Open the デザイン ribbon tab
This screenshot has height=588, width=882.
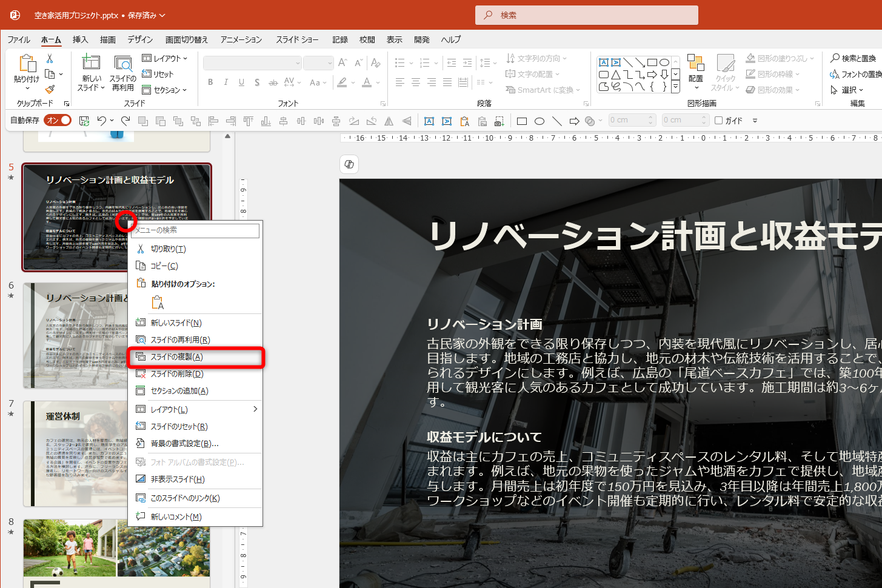[x=140, y=39]
